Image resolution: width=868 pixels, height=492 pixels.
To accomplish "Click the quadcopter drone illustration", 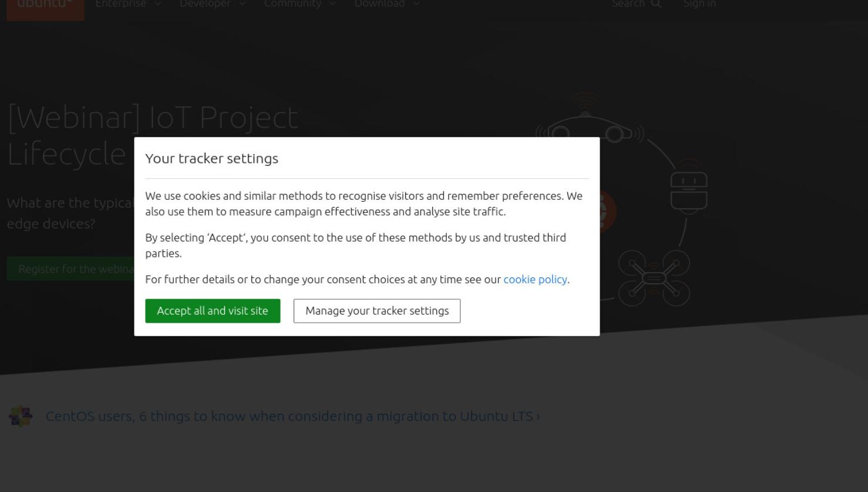I will 654,278.
